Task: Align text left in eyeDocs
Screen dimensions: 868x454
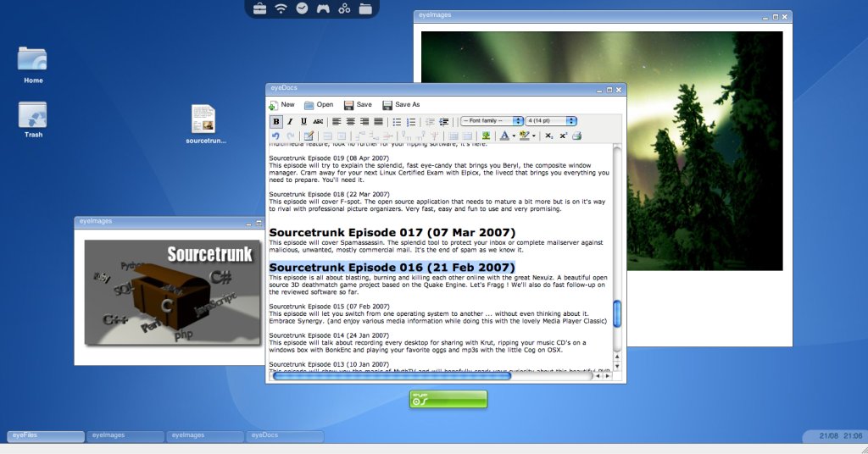Action: click(336, 121)
